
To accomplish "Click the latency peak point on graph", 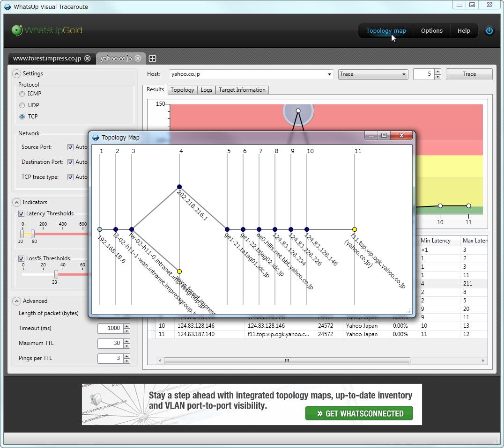I will tap(298, 111).
